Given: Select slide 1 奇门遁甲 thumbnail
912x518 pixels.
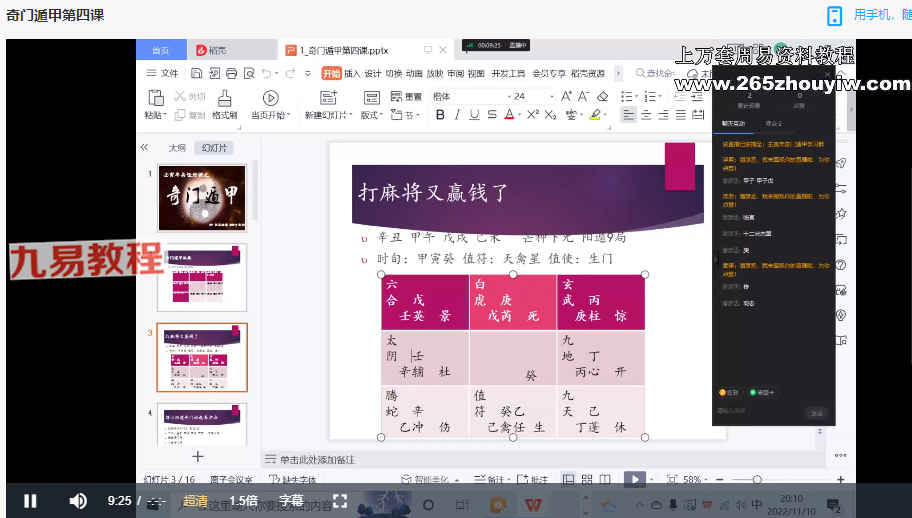Looking at the screenshot, I should tap(202, 198).
